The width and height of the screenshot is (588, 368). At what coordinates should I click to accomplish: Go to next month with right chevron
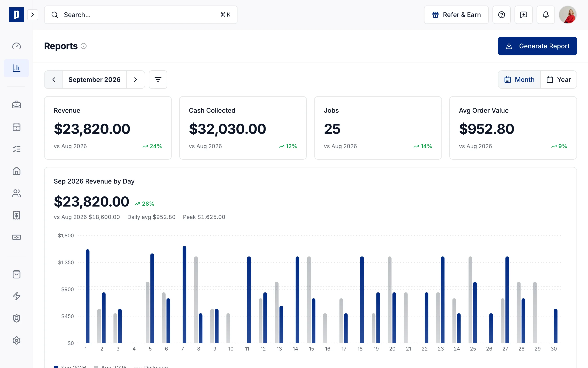pyautogui.click(x=136, y=80)
